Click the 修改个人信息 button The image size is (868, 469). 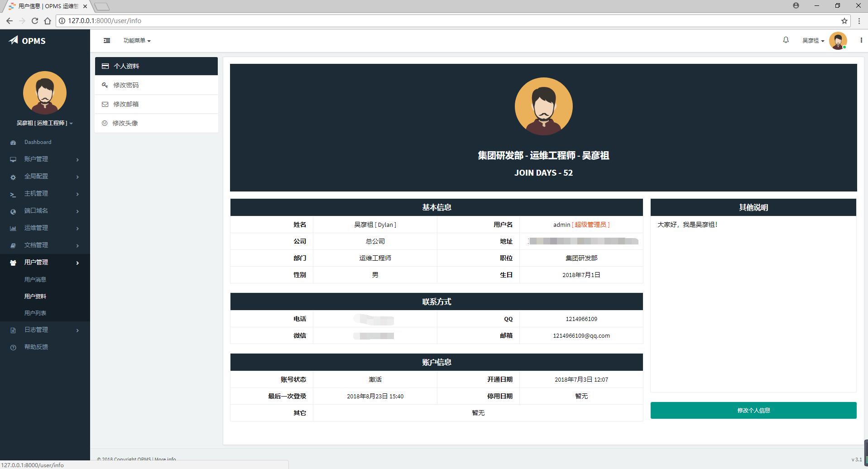[753, 410]
